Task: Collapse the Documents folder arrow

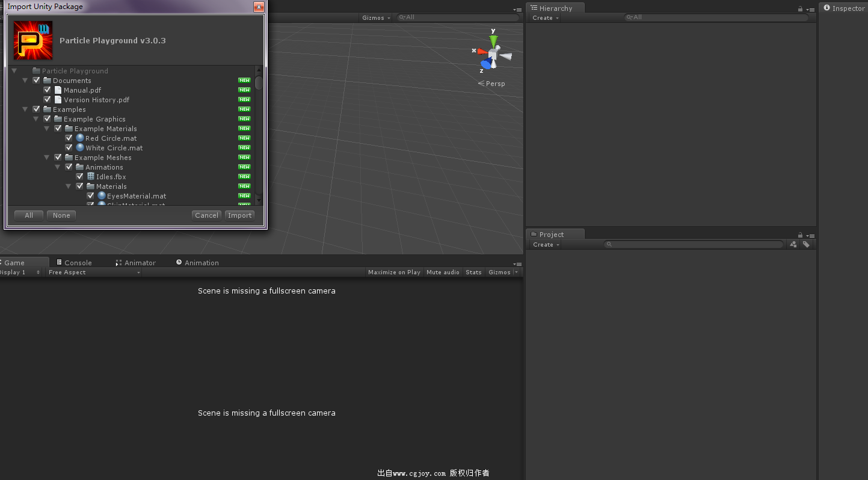Action: coord(25,81)
